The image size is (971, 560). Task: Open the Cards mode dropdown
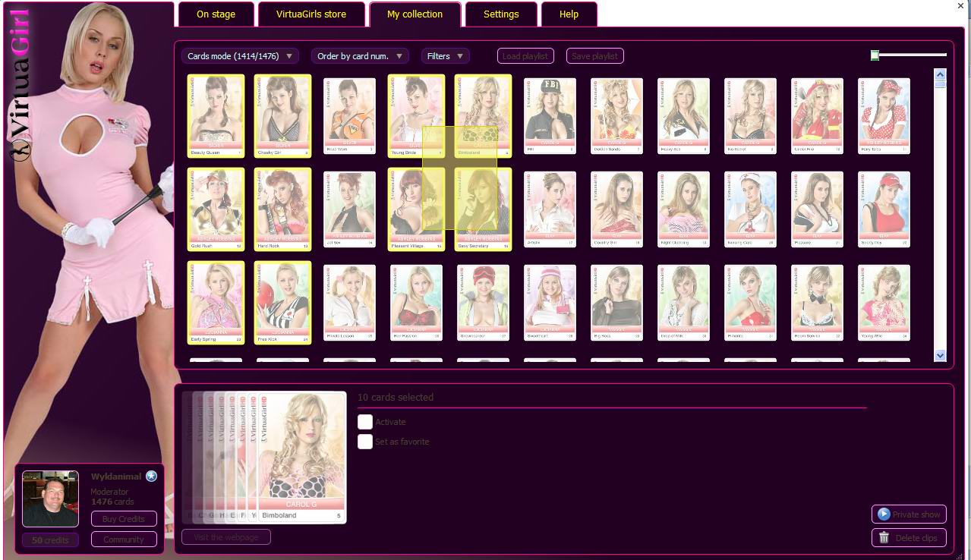click(x=240, y=56)
